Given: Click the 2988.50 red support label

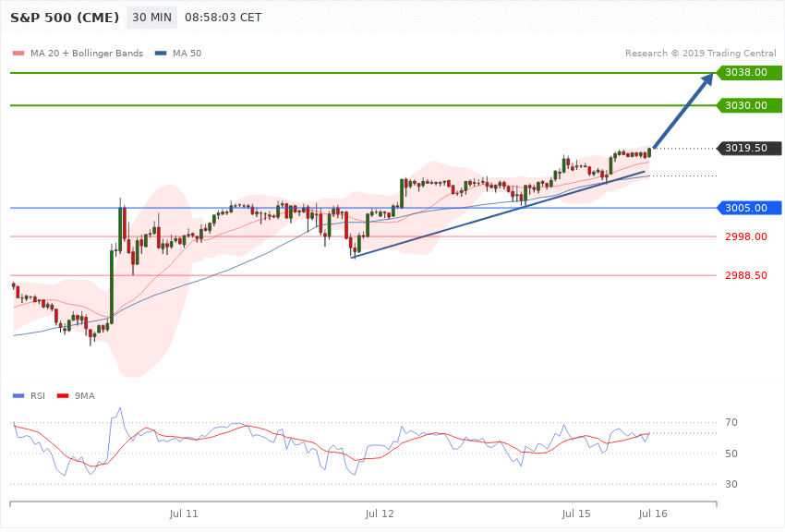Looking at the screenshot, I should pyautogui.click(x=746, y=275).
